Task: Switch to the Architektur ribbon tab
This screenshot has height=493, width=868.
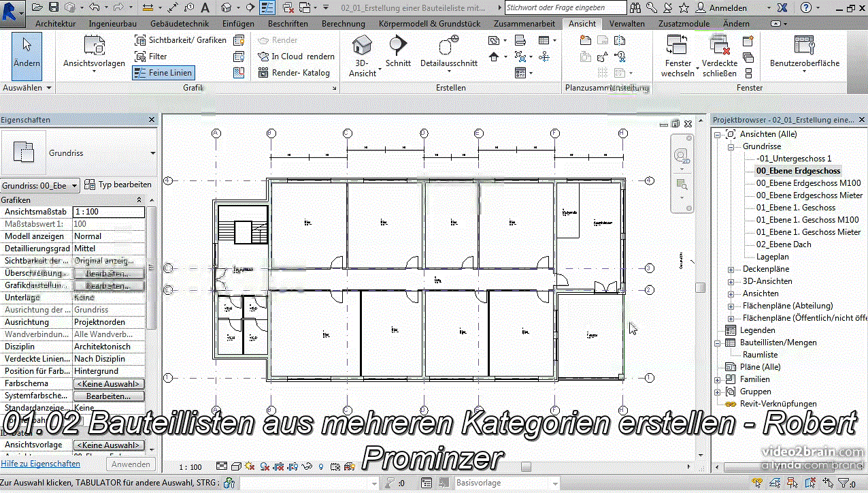Action: [x=56, y=23]
